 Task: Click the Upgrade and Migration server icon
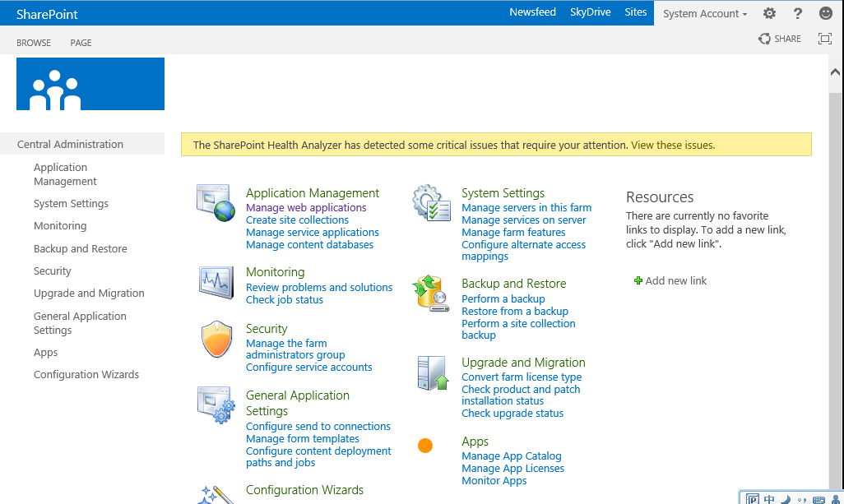pos(431,372)
